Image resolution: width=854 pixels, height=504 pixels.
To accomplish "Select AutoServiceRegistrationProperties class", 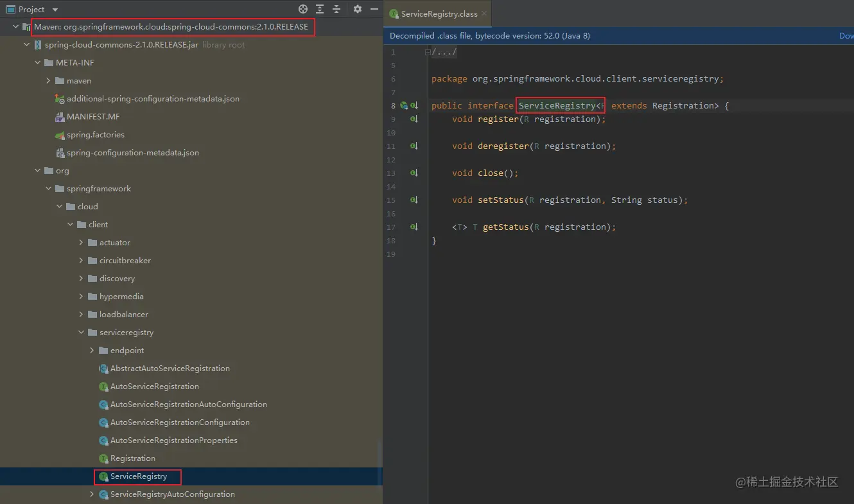I will 174,440.
